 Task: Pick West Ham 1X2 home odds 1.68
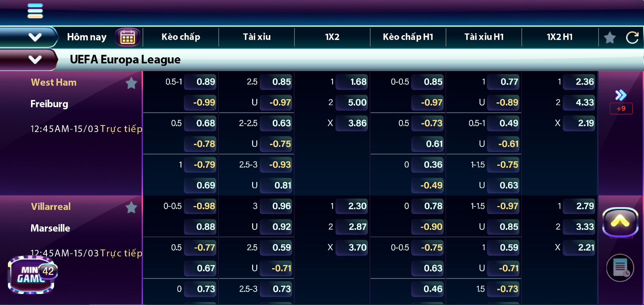click(x=352, y=82)
